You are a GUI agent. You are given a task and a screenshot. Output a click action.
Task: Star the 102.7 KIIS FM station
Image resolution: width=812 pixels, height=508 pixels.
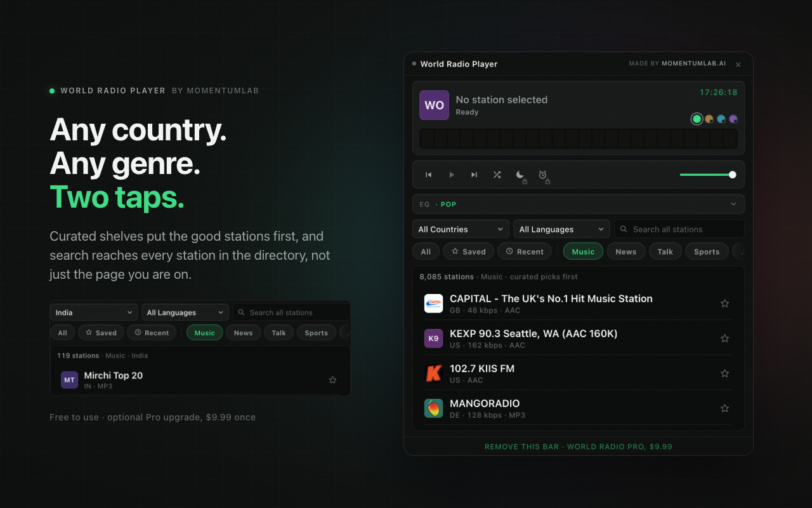click(724, 373)
